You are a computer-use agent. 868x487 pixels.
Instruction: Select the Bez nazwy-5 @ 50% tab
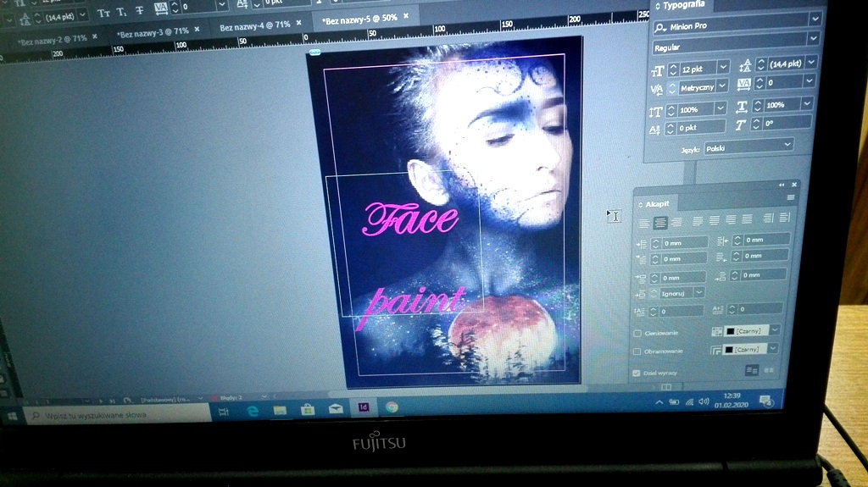click(359, 19)
